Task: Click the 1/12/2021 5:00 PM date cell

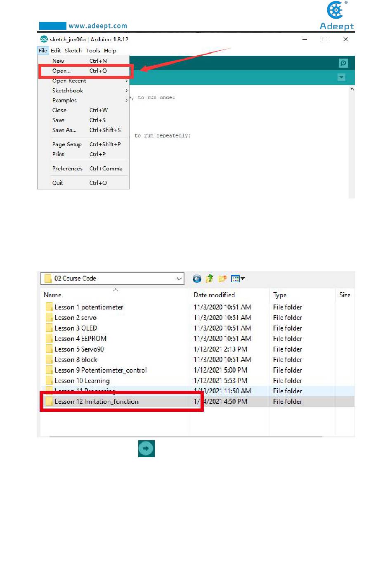Action: coord(220,370)
